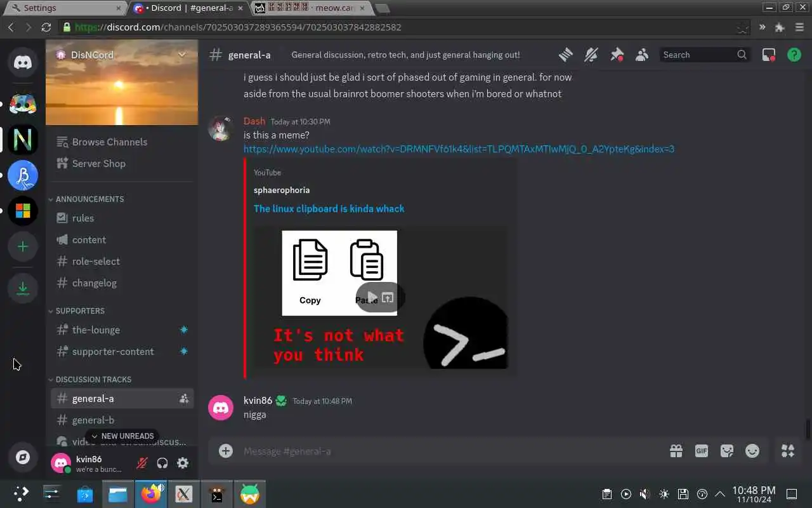Toggle notification settings bell icon
This screenshot has height=508, width=812.
(591, 55)
